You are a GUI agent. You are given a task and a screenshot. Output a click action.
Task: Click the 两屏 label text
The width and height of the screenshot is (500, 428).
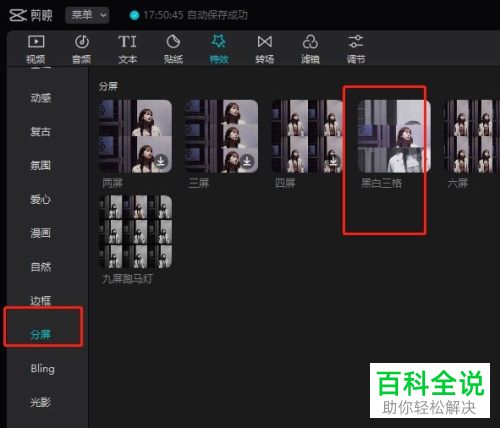point(113,183)
